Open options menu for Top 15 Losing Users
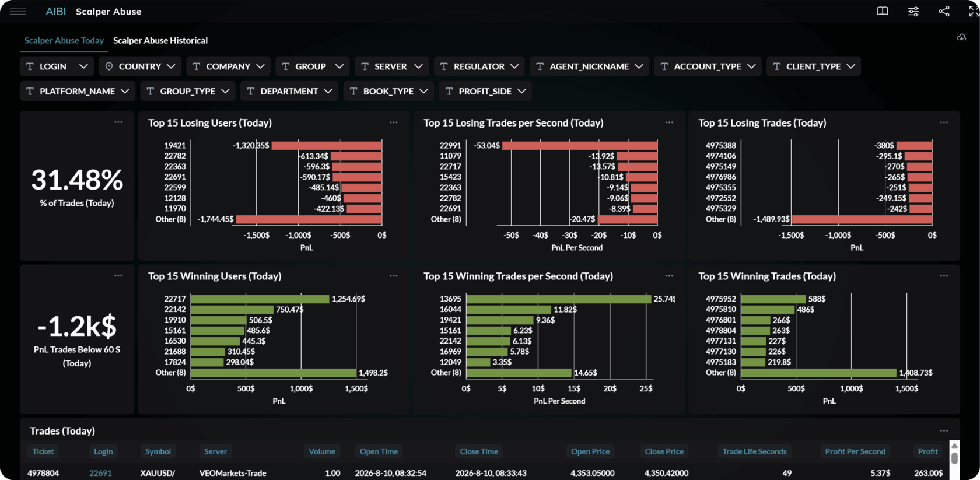 (x=394, y=122)
